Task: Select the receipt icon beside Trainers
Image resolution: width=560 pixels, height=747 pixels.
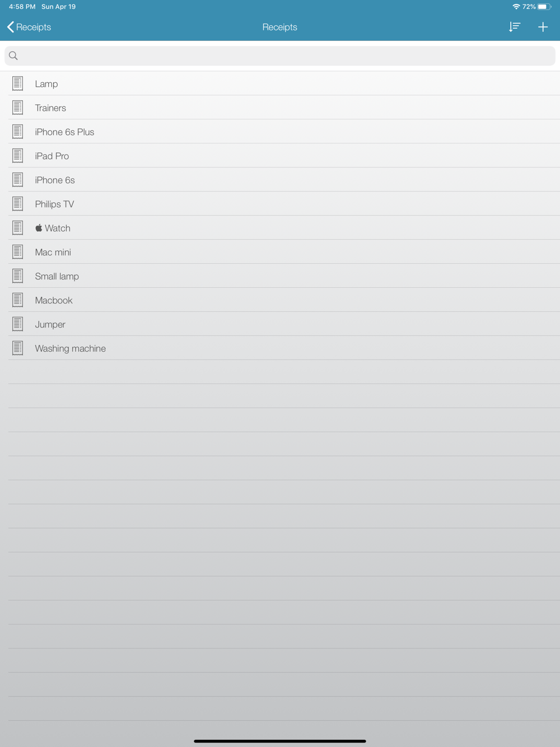Action: click(18, 108)
